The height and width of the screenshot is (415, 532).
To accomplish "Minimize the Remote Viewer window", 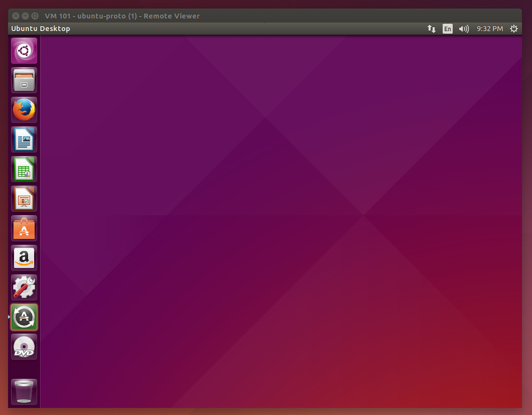I will click(25, 16).
